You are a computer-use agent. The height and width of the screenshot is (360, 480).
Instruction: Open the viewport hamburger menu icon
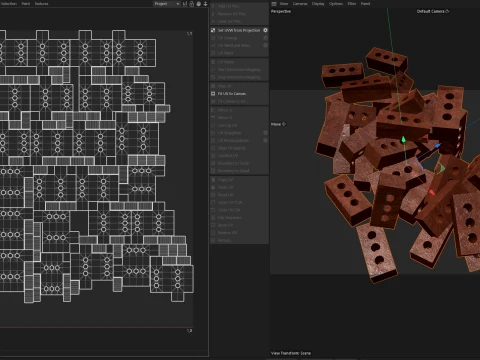point(274,4)
